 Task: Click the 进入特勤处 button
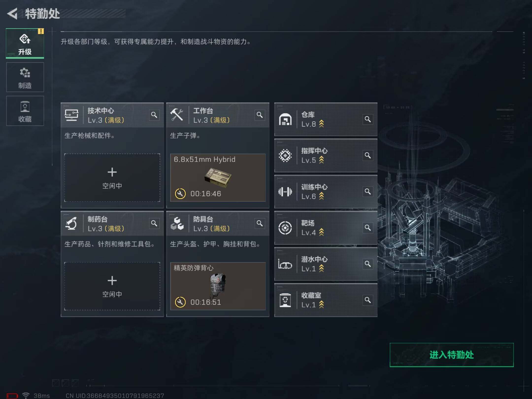[451, 355]
